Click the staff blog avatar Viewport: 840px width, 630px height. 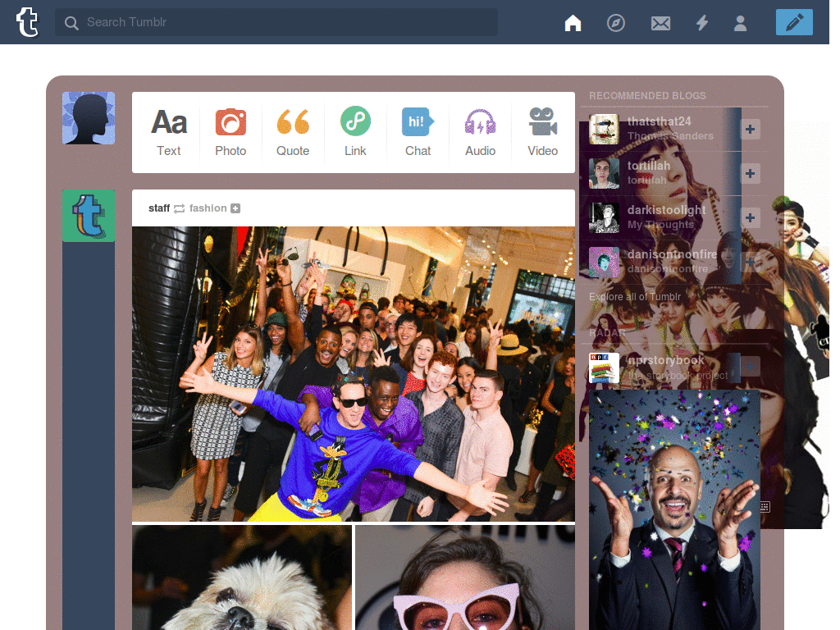89,216
